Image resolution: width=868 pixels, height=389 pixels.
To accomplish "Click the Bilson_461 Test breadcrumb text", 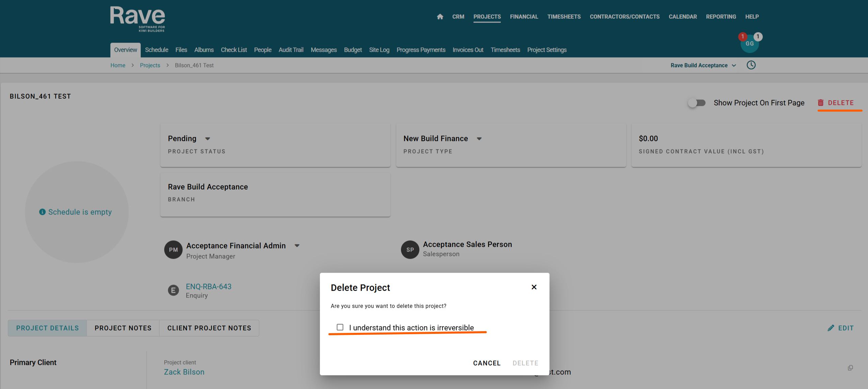I will click(194, 65).
